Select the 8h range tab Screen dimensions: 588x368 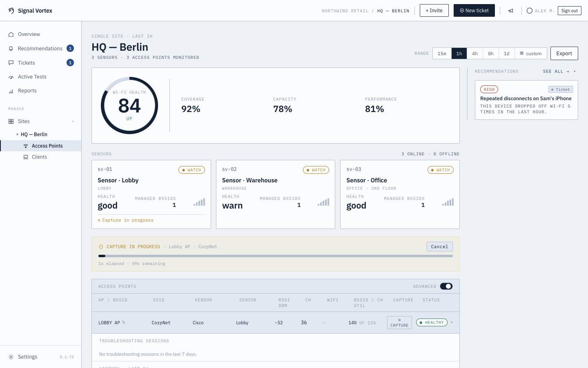[x=491, y=54]
